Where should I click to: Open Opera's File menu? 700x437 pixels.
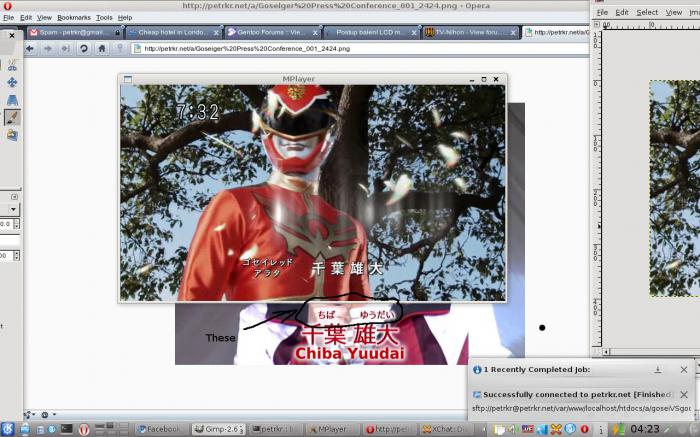click(x=8, y=17)
